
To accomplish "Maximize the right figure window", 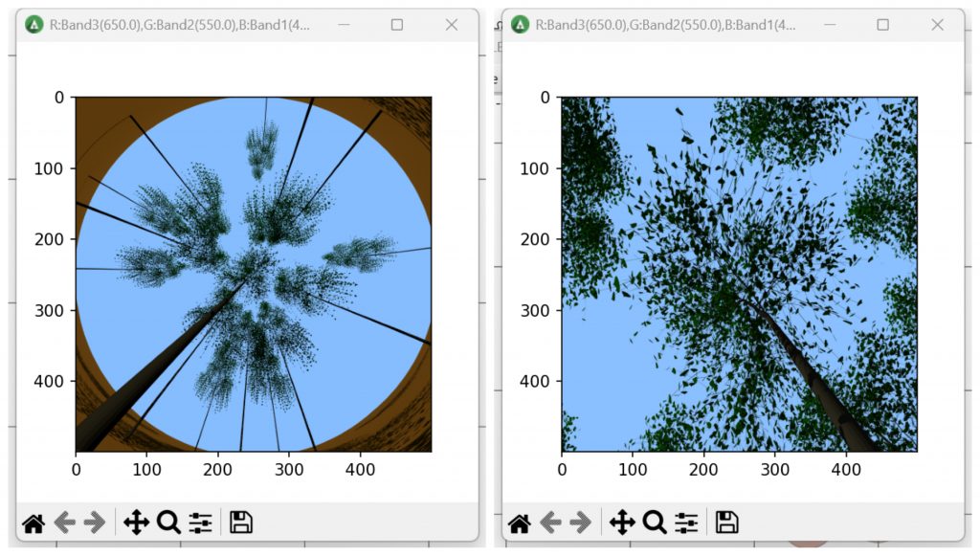I will (x=883, y=24).
